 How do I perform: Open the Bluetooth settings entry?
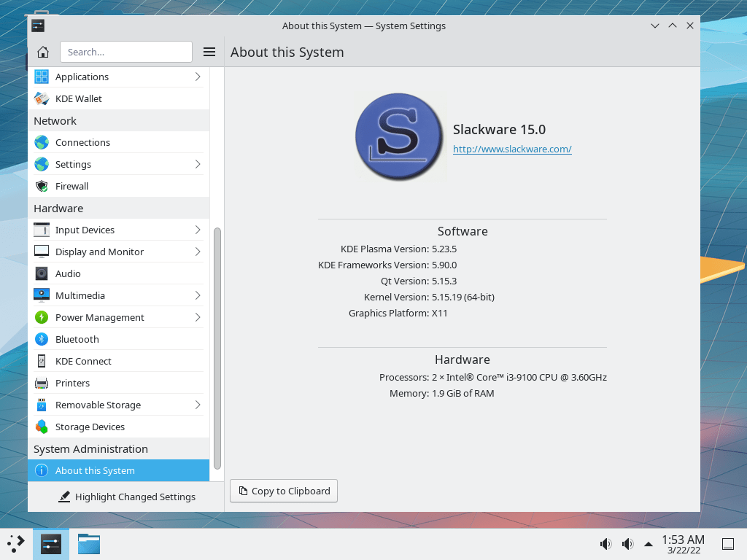point(119,340)
